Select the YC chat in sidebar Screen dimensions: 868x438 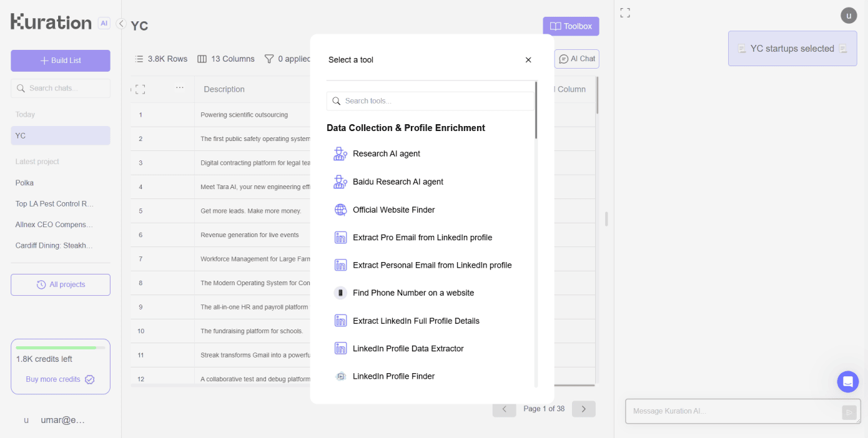(61, 135)
